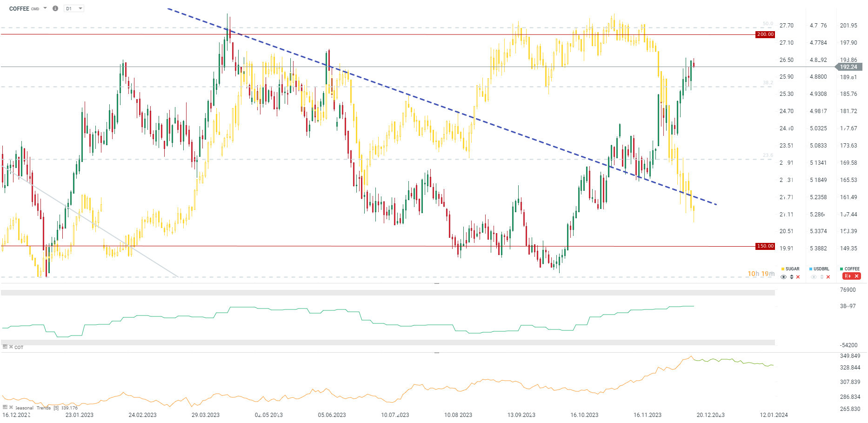Click the 23.01.2023 date on the time axis
This screenshot has height=423, width=868.
pyautogui.click(x=80, y=415)
